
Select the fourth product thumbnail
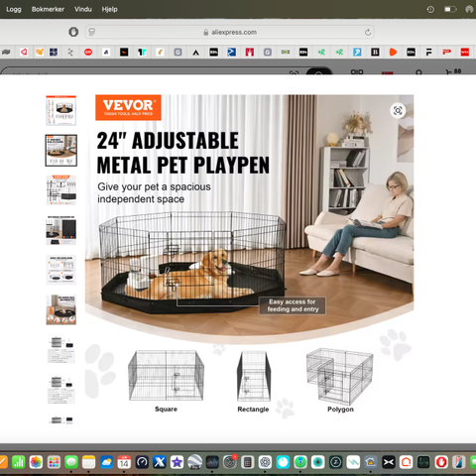[61, 230]
